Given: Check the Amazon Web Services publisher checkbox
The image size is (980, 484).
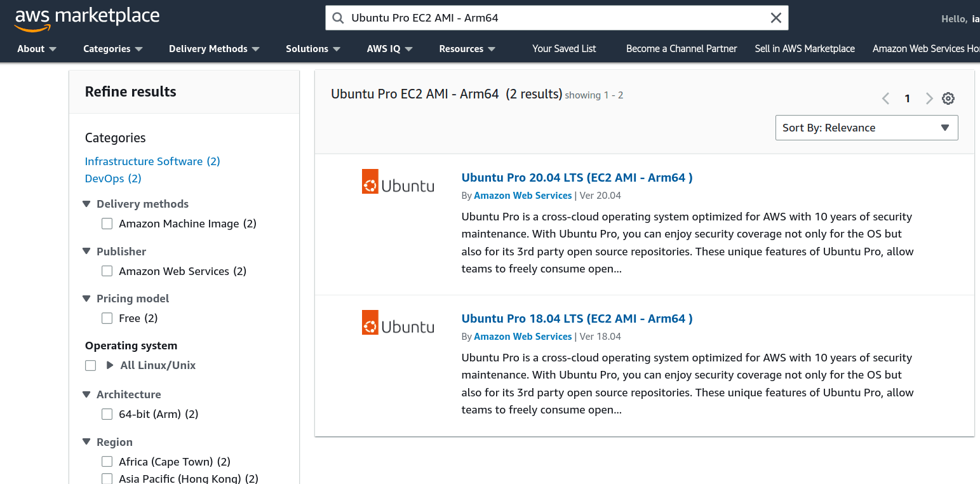Looking at the screenshot, I should pos(107,271).
